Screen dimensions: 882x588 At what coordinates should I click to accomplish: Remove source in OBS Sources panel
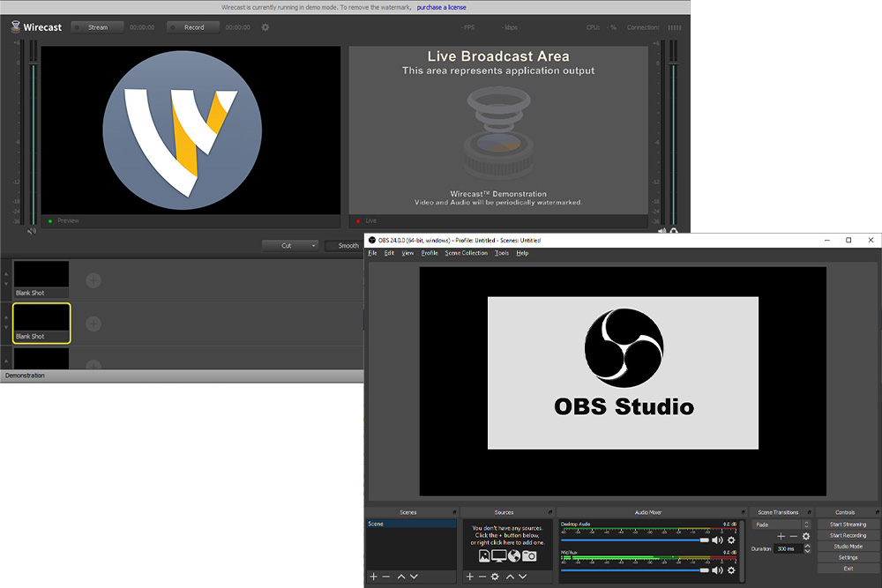pyautogui.click(x=482, y=577)
